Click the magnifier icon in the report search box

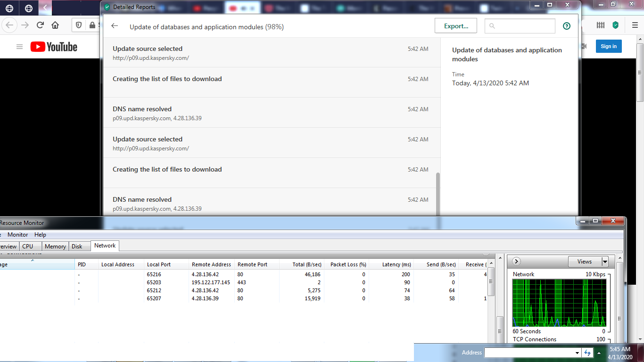tap(492, 26)
